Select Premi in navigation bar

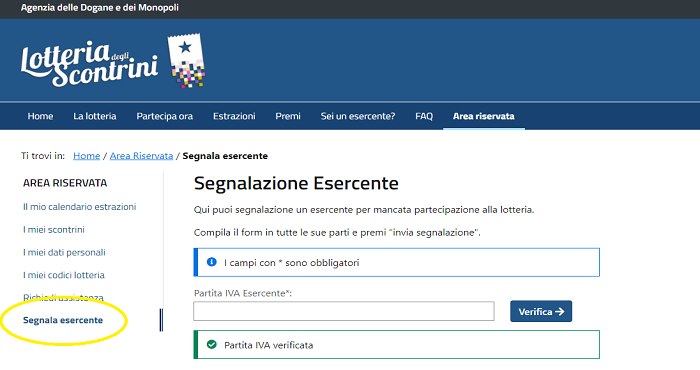288,116
